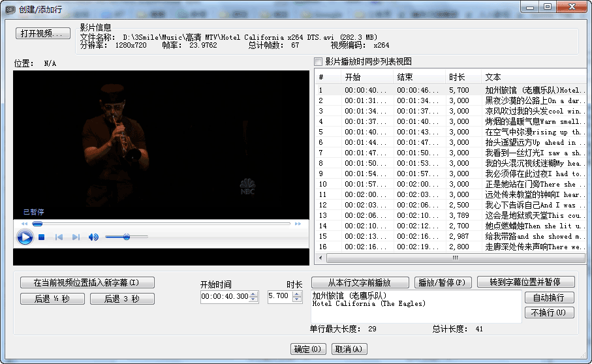Cancel with the 取消(A) button
This screenshot has width=592, height=364.
point(349,349)
